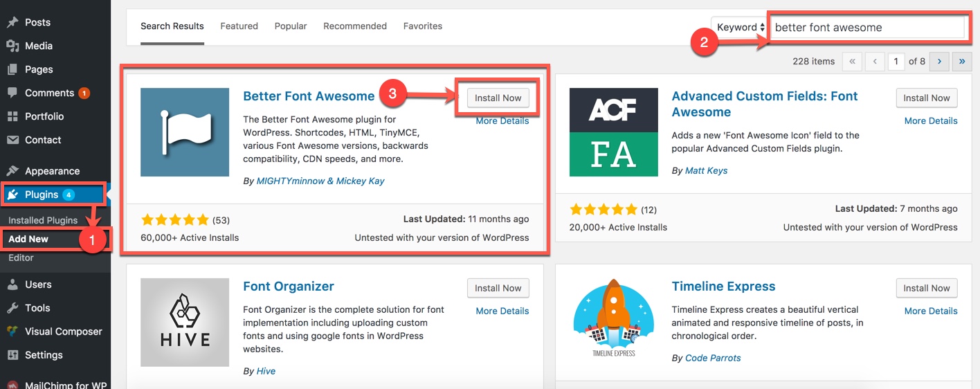Click the Users person icon
The image size is (980, 389).
(12, 284)
